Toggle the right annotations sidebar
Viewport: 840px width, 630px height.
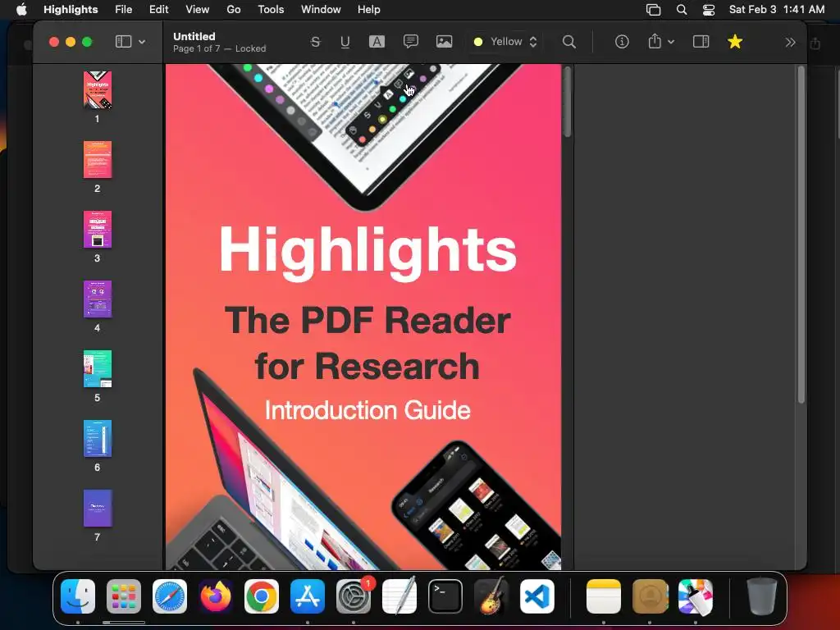[x=701, y=42]
